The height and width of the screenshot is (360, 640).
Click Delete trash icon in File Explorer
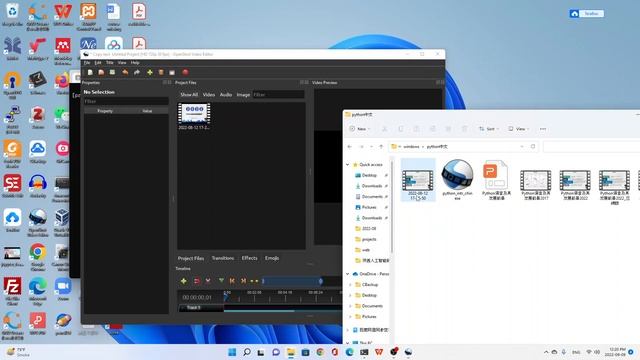(464, 129)
